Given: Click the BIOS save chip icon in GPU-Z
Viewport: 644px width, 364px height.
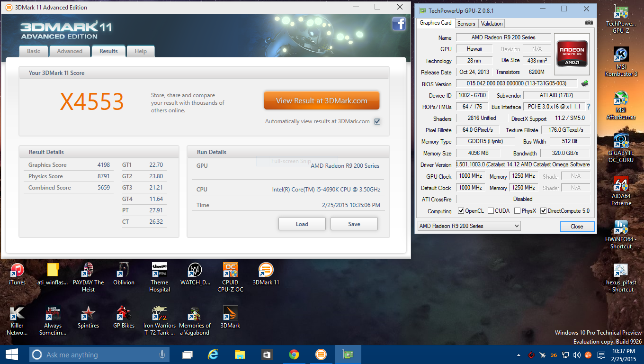Looking at the screenshot, I should [585, 84].
